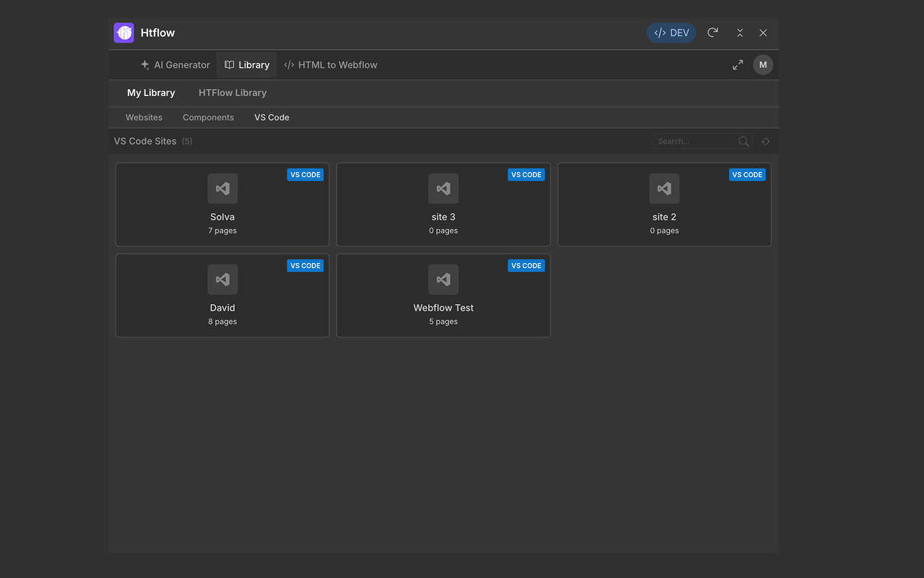Image resolution: width=924 pixels, height=578 pixels.
Task: Open the AI Generator tab
Action: pyautogui.click(x=175, y=65)
